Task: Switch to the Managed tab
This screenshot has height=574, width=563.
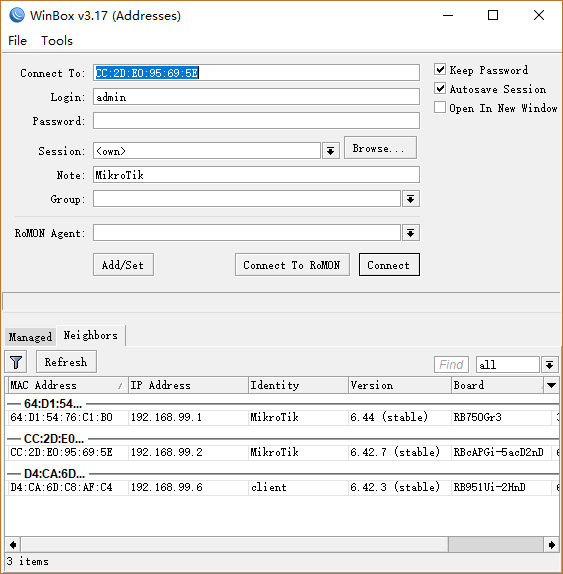Action: (x=30, y=337)
